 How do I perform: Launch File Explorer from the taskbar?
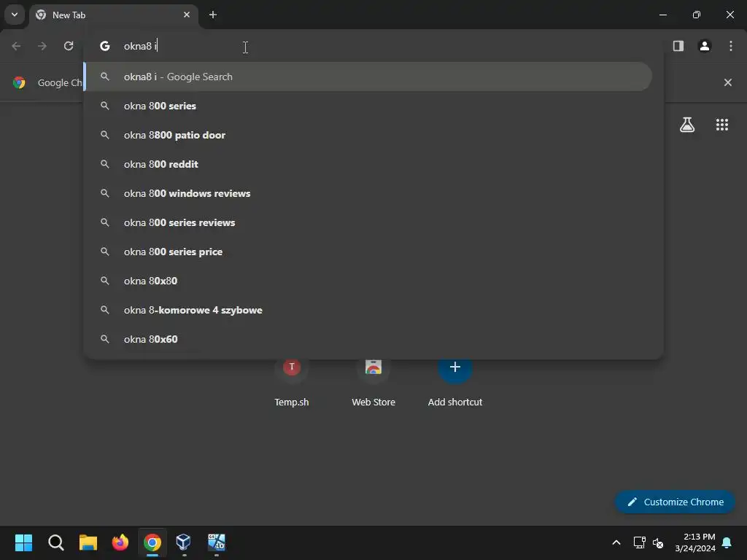pyautogui.click(x=88, y=542)
